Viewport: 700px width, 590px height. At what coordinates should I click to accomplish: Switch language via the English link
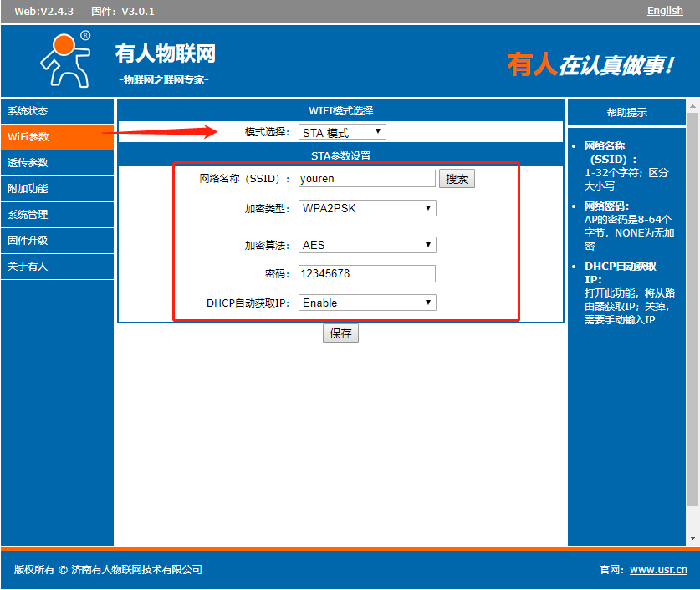[x=665, y=11]
